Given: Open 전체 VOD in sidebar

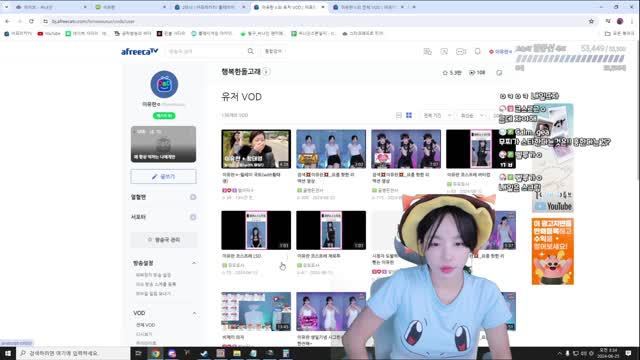Looking at the screenshot, I should coord(145,325).
